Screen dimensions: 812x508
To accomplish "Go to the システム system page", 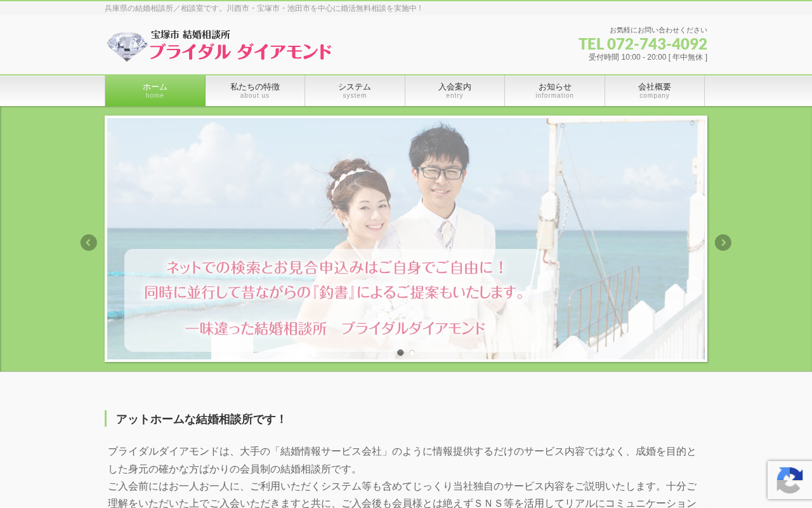I will click(x=355, y=91).
